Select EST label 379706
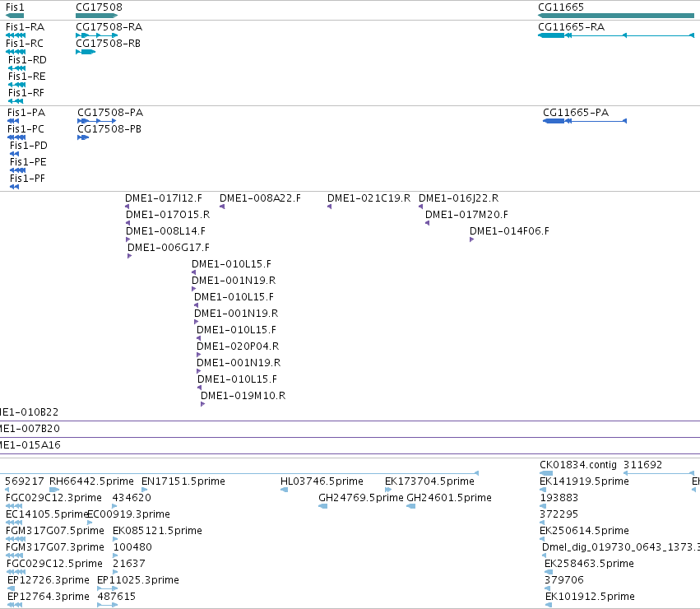Viewport: 700px width, 609px height. [x=563, y=581]
